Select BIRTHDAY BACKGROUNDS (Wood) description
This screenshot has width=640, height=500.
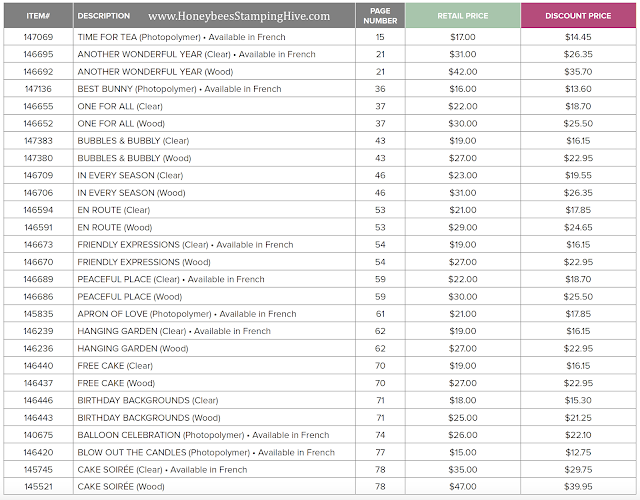(x=149, y=418)
